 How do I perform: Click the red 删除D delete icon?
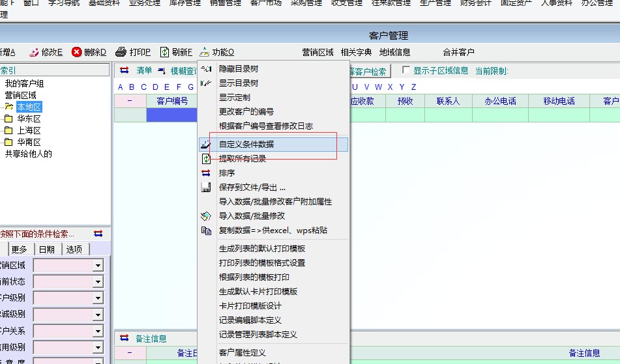tap(77, 52)
